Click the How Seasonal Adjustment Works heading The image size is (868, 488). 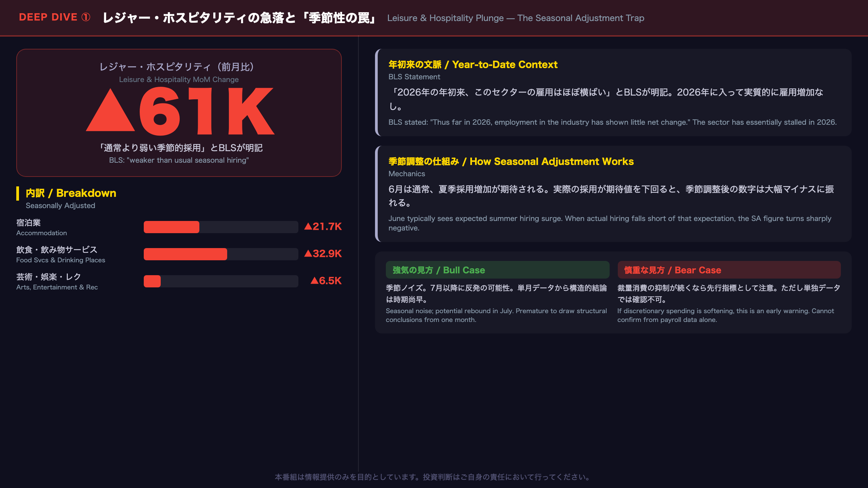[511, 161]
